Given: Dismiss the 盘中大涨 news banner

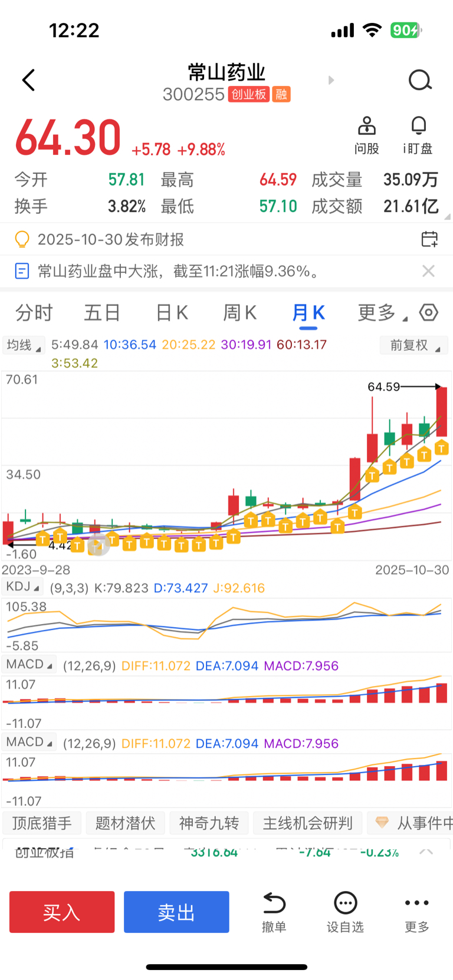Looking at the screenshot, I should click(x=429, y=271).
